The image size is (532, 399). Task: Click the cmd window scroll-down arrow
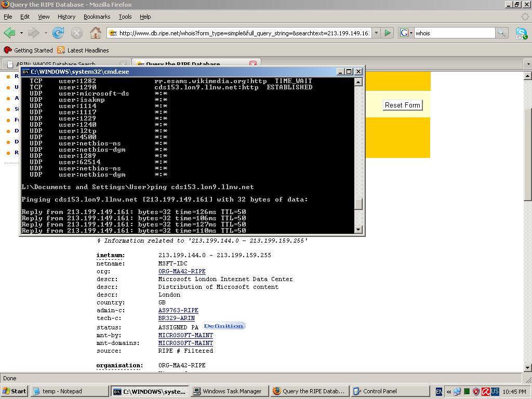(358, 230)
